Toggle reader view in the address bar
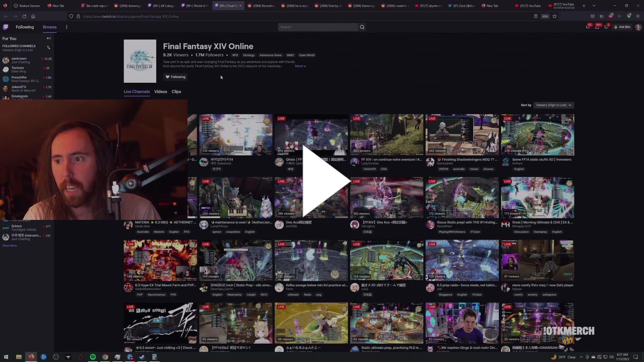The image size is (644, 362). 535,16
